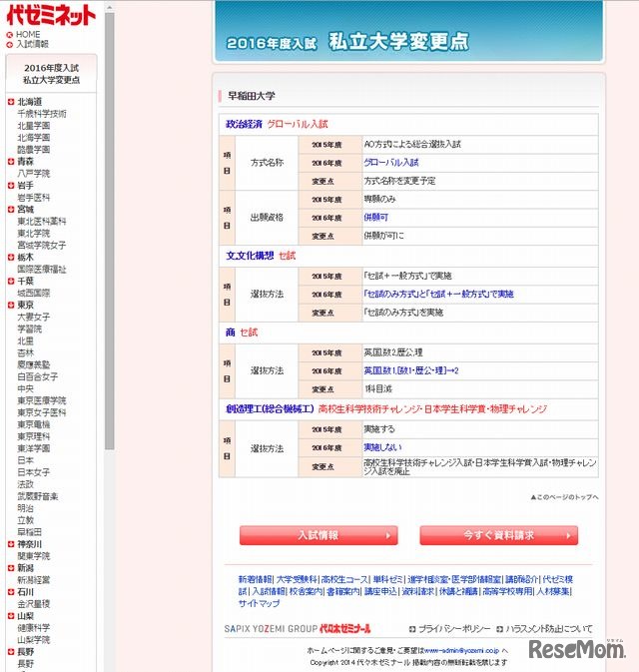This screenshot has height=672, width=639.
Task: Click the 今すぐ資料請求 button
Action: tap(499, 535)
